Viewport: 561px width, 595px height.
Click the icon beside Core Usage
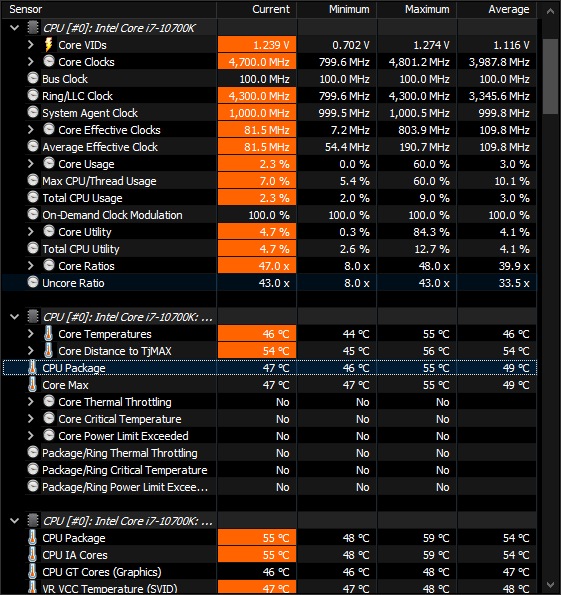point(49,163)
